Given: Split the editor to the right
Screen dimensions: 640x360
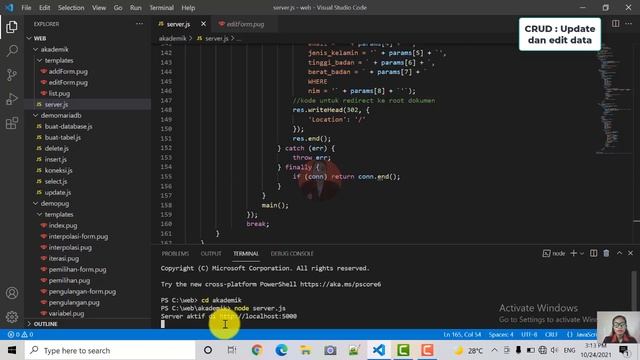Looking at the screenshot, I should [x=616, y=24].
